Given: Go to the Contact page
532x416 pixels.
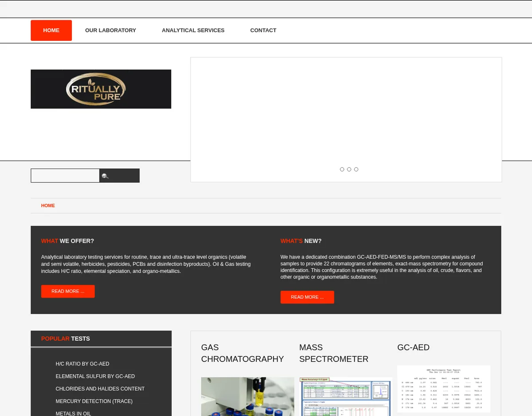Looking at the screenshot, I should (263, 30).
